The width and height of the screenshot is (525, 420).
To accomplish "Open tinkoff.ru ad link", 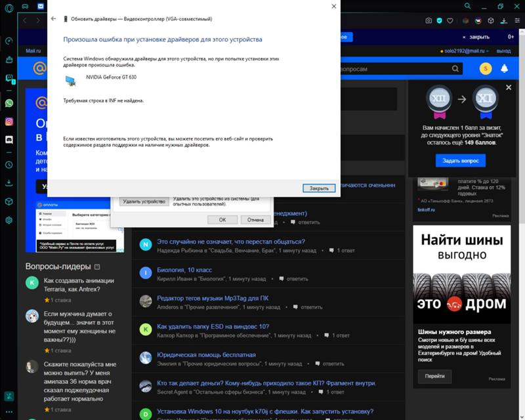I will [x=426, y=209].
